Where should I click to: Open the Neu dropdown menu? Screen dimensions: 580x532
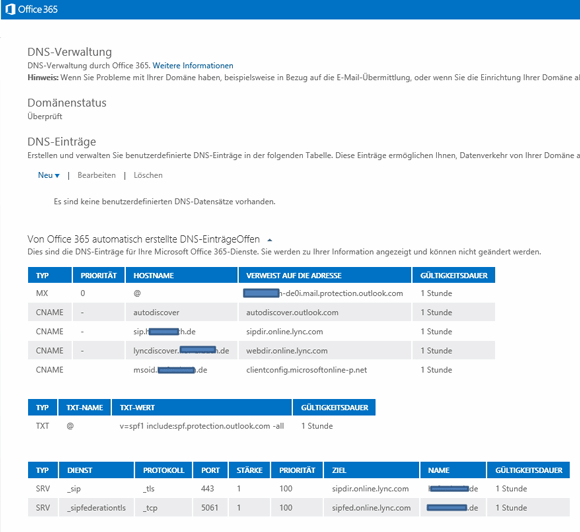tap(48, 175)
